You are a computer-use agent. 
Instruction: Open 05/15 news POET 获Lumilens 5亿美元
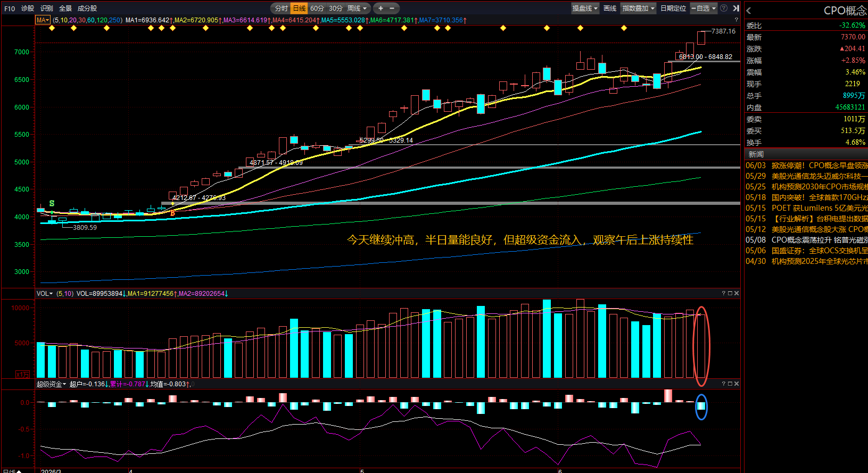pyautogui.click(x=806, y=208)
